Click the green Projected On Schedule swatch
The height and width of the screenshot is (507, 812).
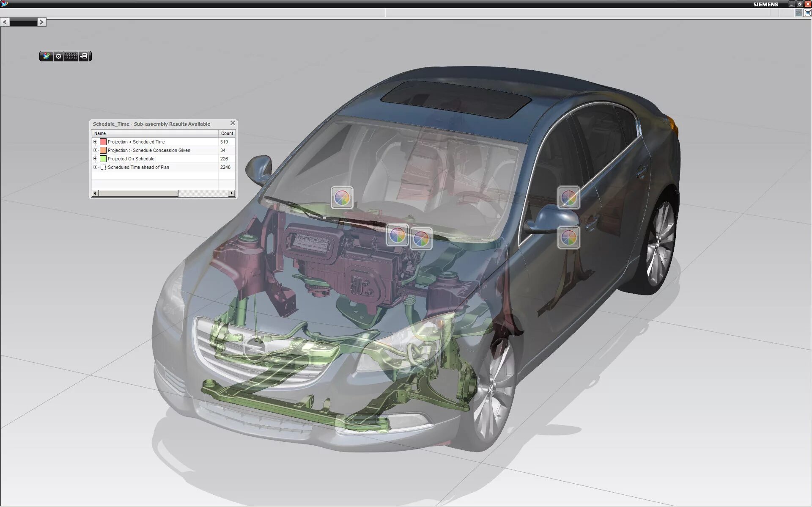[x=103, y=159]
